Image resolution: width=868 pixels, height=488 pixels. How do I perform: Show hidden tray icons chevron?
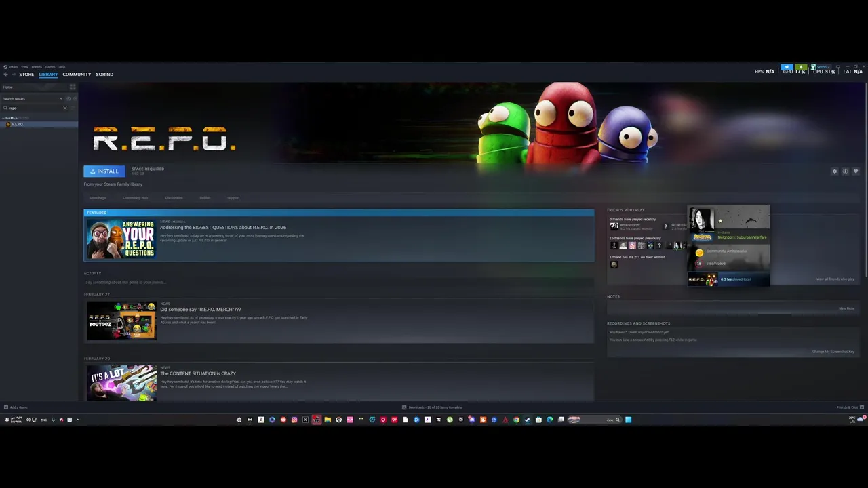click(x=77, y=420)
